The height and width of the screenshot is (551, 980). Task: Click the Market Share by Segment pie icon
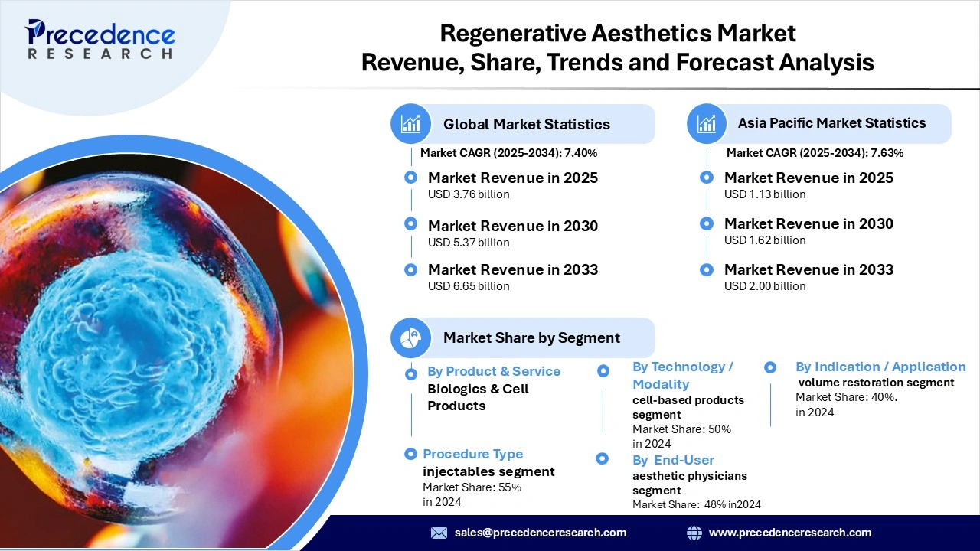[x=411, y=337]
